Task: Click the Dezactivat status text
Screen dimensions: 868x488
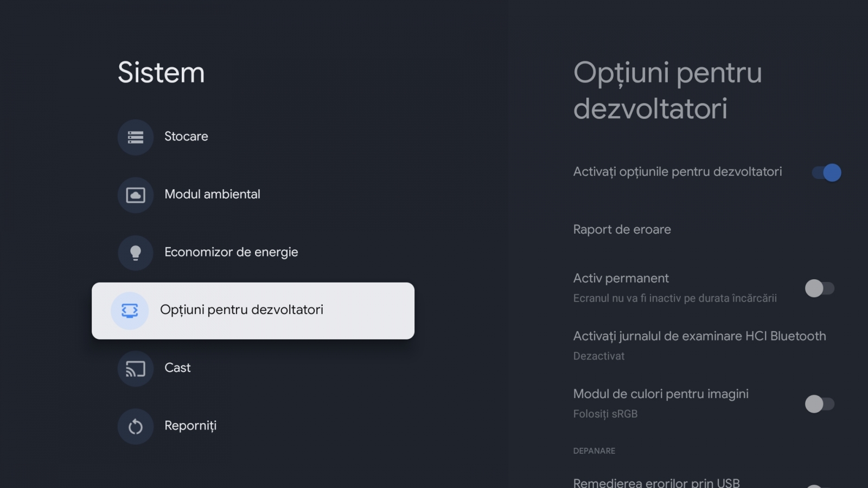Action: [x=599, y=356]
